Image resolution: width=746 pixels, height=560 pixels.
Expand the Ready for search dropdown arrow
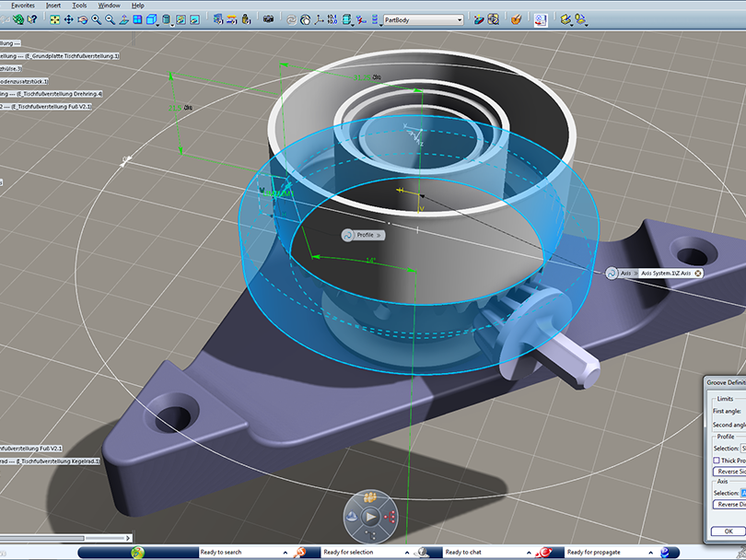pos(285,552)
